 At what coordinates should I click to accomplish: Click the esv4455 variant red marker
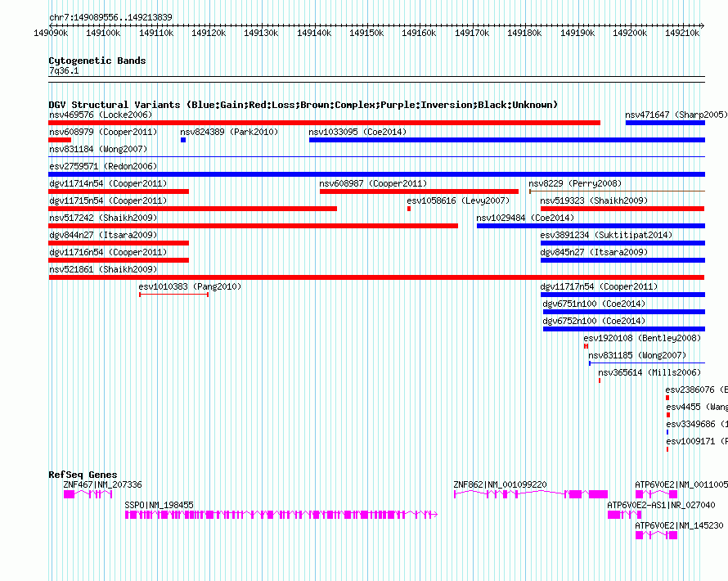click(x=668, y=415)
